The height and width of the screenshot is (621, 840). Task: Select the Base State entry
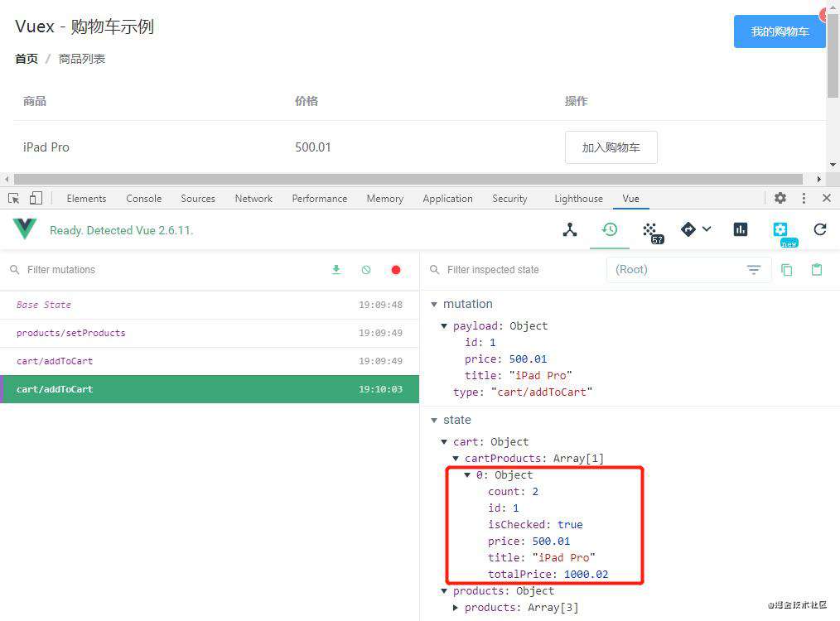pyautogui.click(x=210, y=306)
